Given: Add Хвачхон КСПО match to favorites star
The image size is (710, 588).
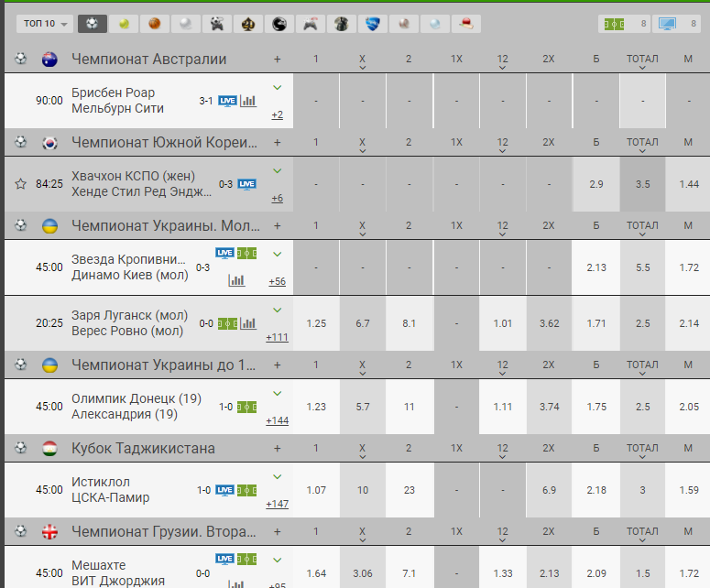Looking at the screenshot, I should coord(20,184).
